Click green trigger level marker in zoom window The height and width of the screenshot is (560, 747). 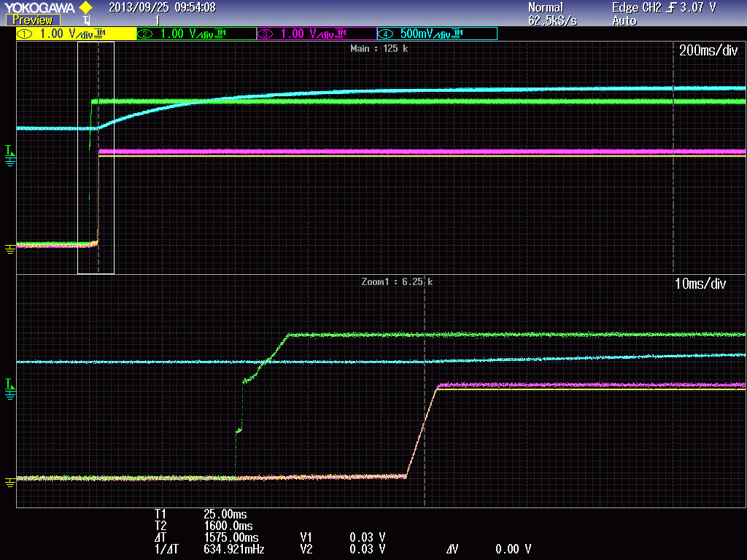pyautogui.click(x=9, y=384)
